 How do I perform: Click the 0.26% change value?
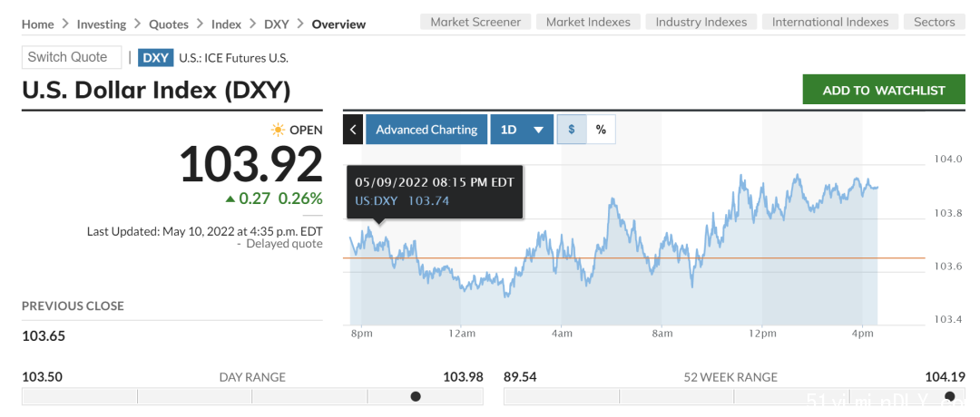click(x=300, y=199)
